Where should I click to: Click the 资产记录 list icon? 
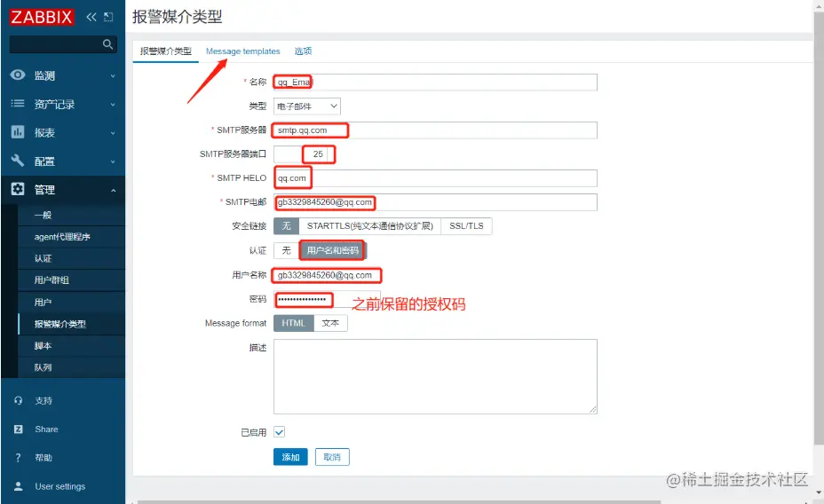[18, 104]
